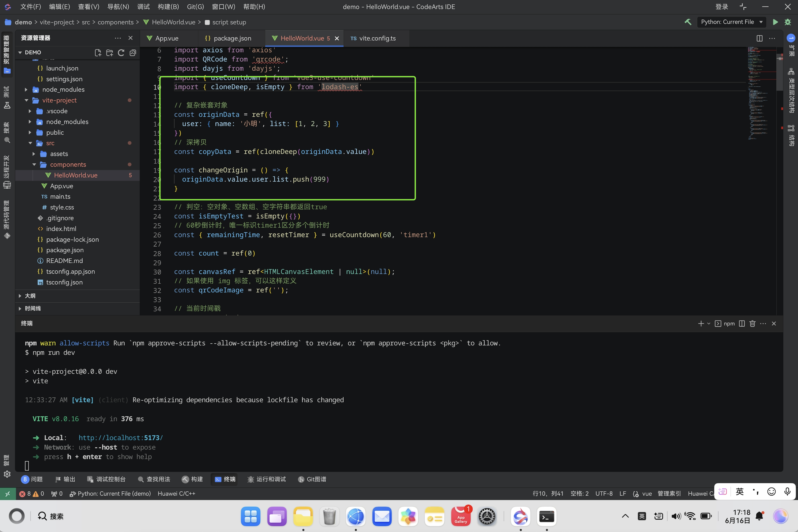Open the 问题 problems panel tab

32,479
